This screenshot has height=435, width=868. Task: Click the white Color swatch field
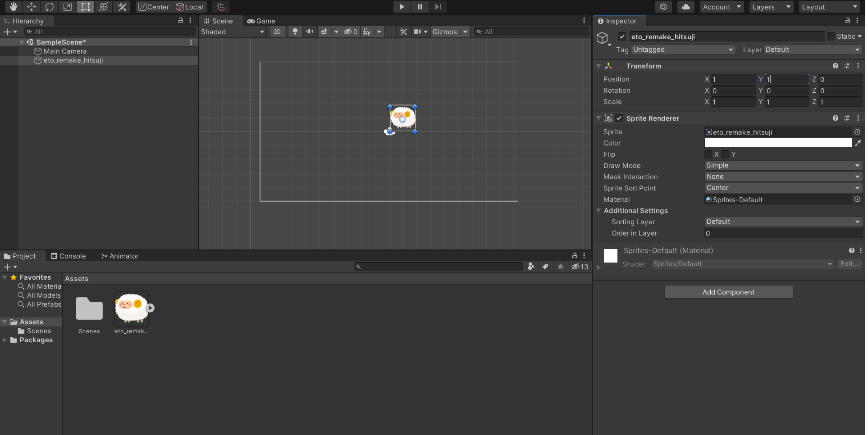[x=778, y=143]
